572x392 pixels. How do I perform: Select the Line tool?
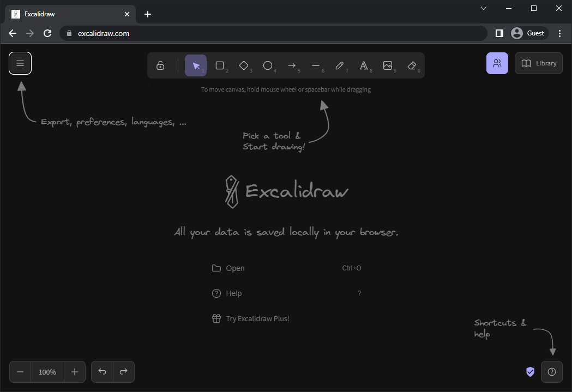pyautogui.click(x=317, y=65)
